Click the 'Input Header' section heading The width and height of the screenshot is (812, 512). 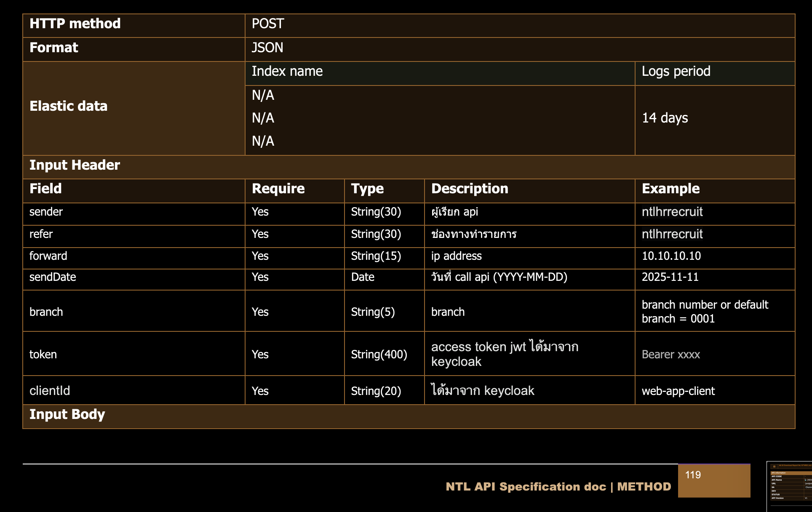point(75,165)
